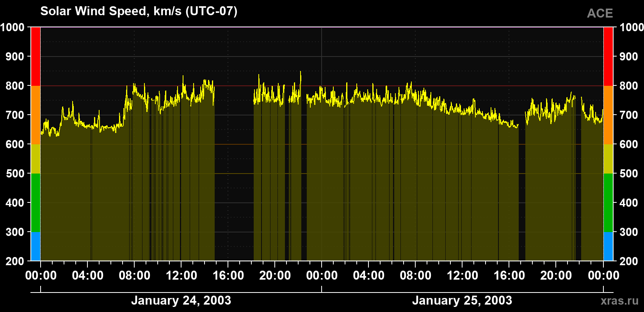Pick the yellow band on the right scale

pyautogui.click(x=608, y=159)
